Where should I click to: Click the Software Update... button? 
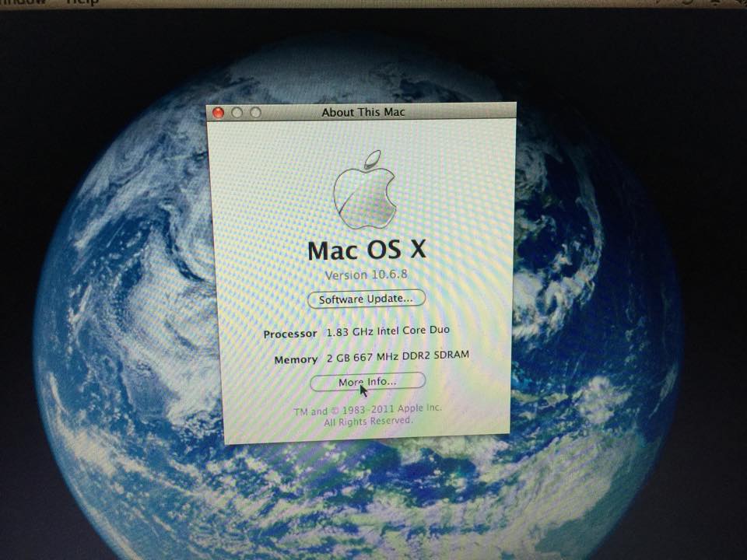(366, 299)
